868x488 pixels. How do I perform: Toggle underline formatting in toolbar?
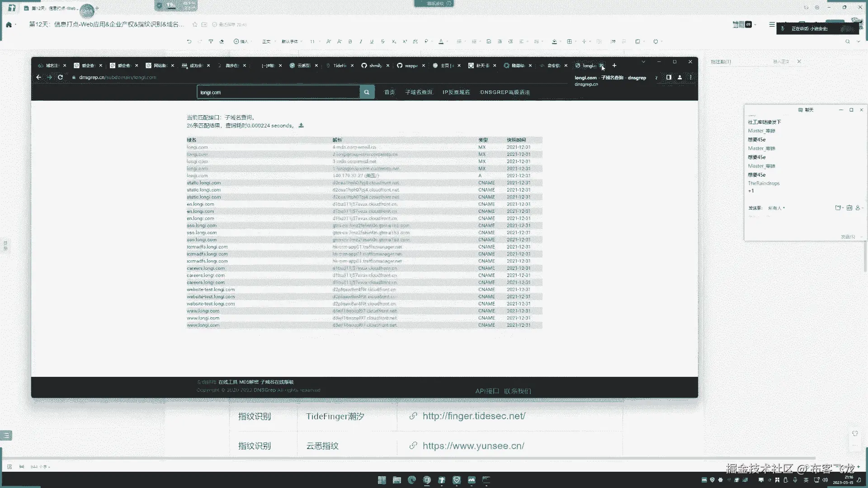(372, 42)
